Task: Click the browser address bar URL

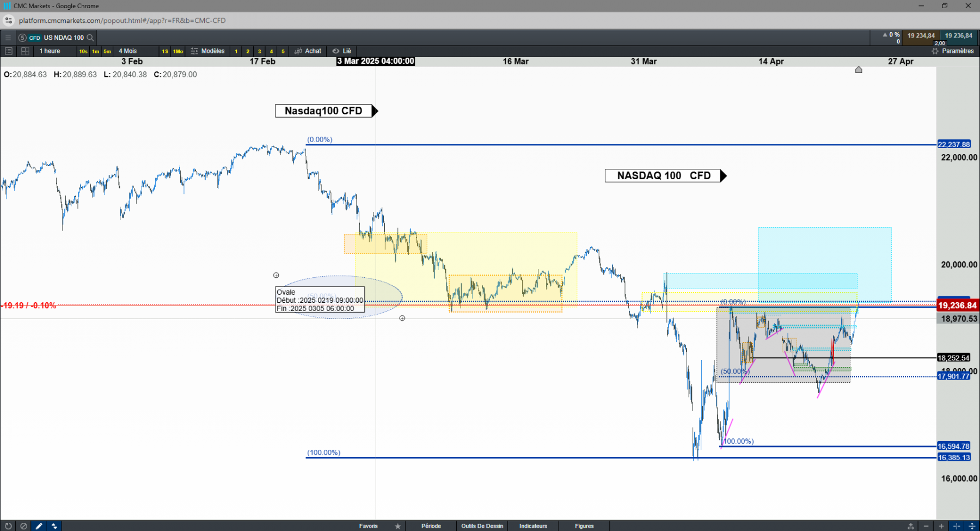Action: click(122, 21)
